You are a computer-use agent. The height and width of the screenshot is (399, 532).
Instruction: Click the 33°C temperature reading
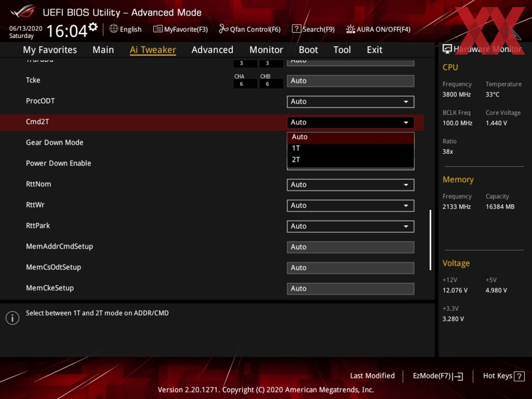click(492, 95)
